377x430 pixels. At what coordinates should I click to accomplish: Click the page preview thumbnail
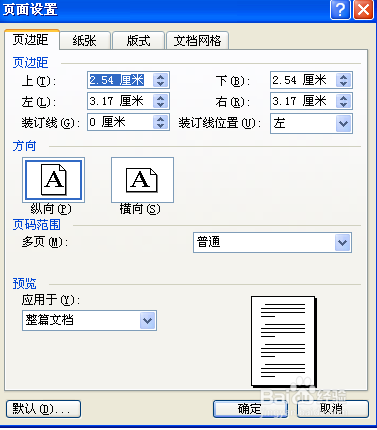tap(283, 342)
